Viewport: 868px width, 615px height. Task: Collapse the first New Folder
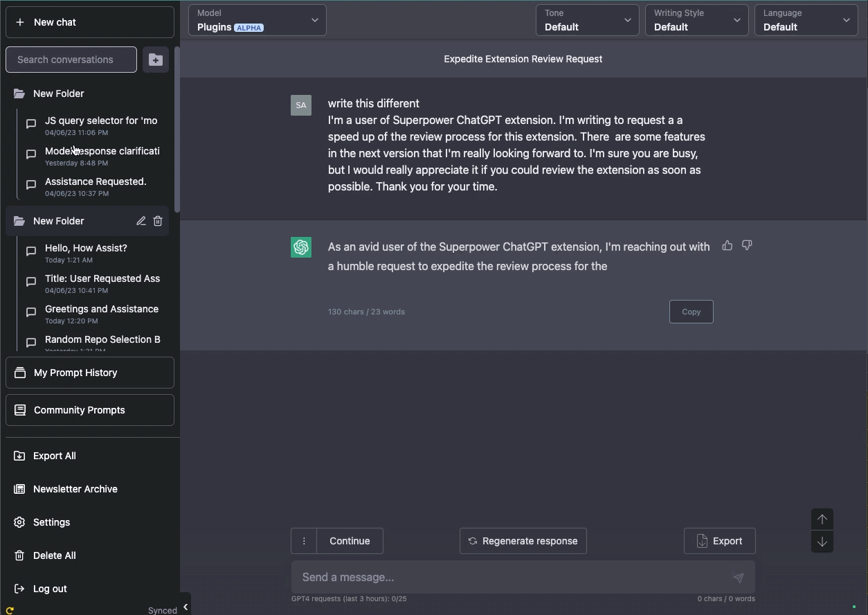pyautogui.click(x=87, y=93)
